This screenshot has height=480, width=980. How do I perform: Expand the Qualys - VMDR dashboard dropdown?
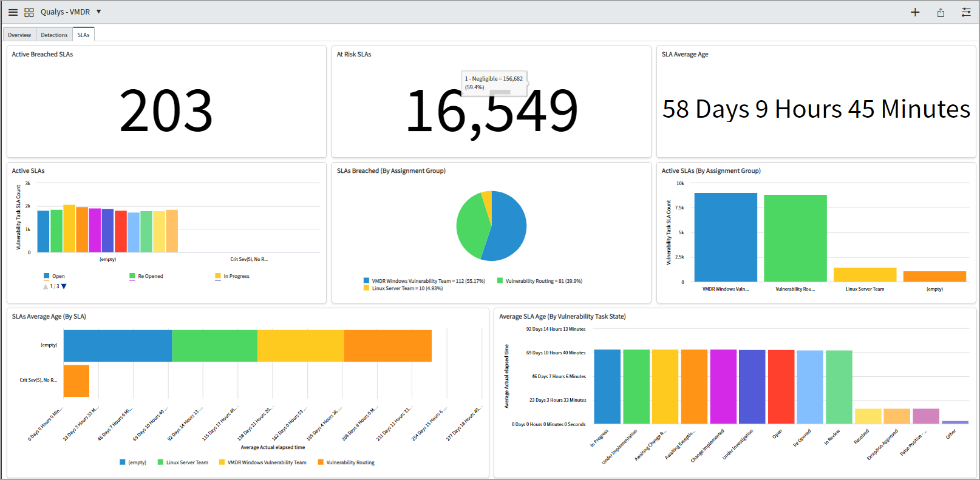point(99,12)
